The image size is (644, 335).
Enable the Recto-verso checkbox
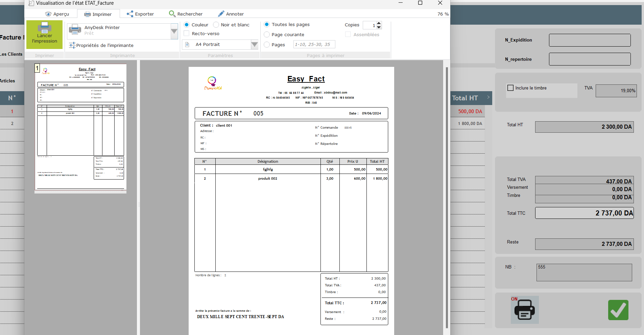[187, 33]
